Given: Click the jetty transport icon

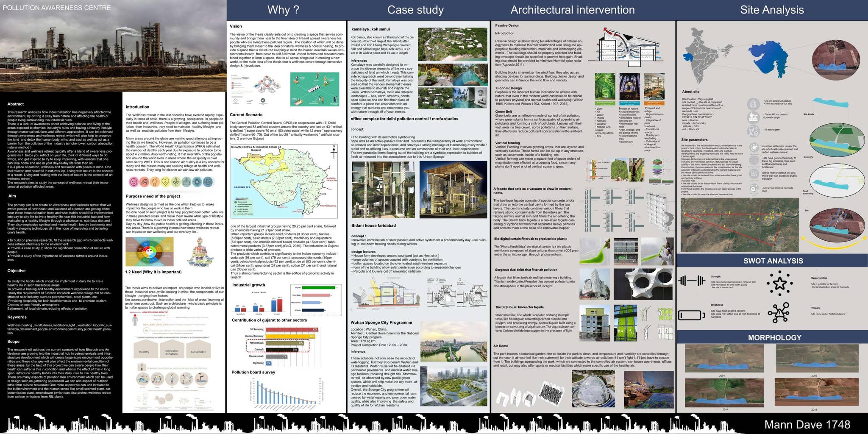Looking at the screenshot, I should point(753,131).
